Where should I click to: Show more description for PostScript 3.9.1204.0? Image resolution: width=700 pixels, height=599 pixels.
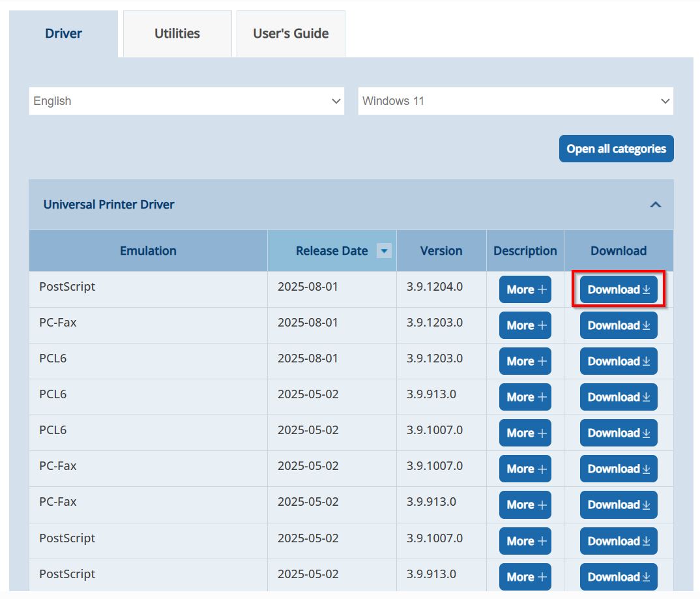pos(525,289)
